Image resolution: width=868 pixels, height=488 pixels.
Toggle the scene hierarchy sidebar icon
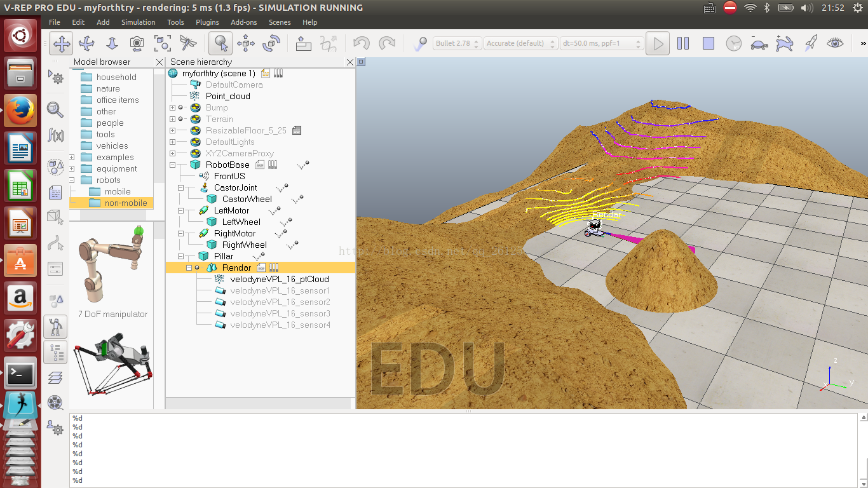(x=56, y=351)
